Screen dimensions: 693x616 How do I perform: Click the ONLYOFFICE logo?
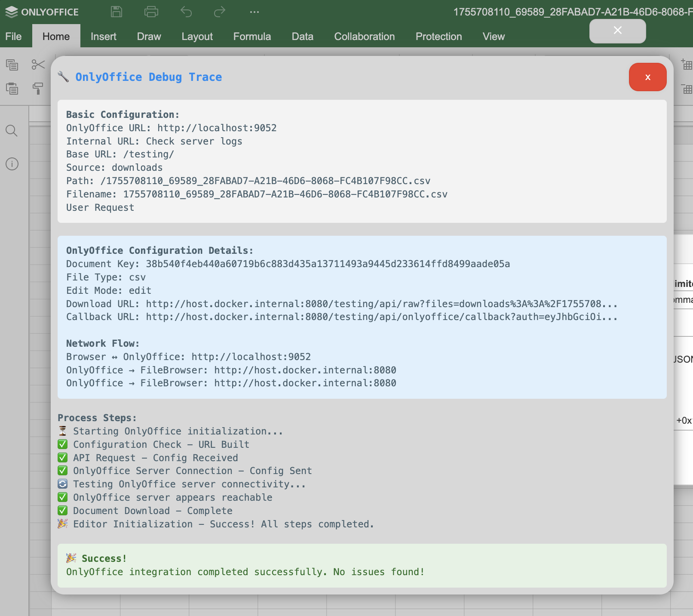[42, 12]
